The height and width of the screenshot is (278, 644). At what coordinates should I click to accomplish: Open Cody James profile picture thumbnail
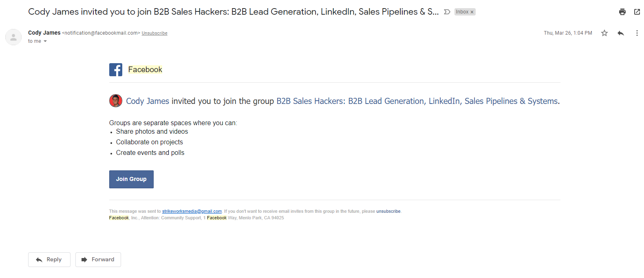click(116, 101)
